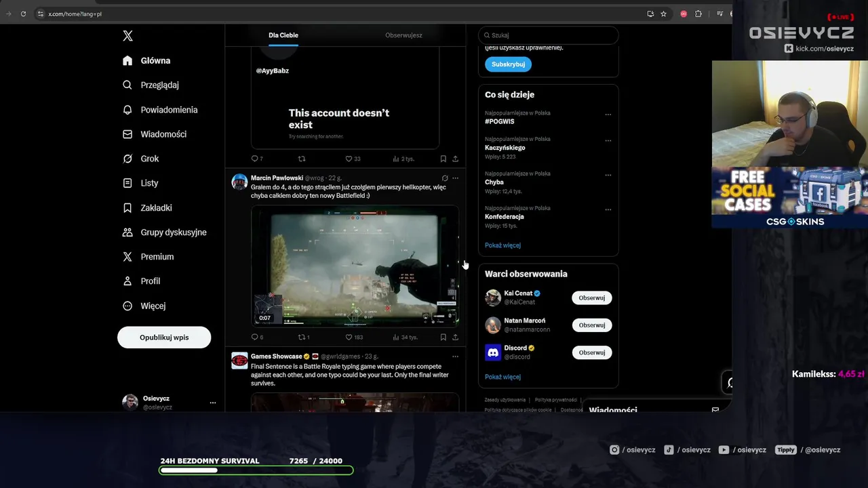The height and width of the screenshot is (488, 868).
Task: Share the AyyBabz post
Action: click(x=455, y=159)
